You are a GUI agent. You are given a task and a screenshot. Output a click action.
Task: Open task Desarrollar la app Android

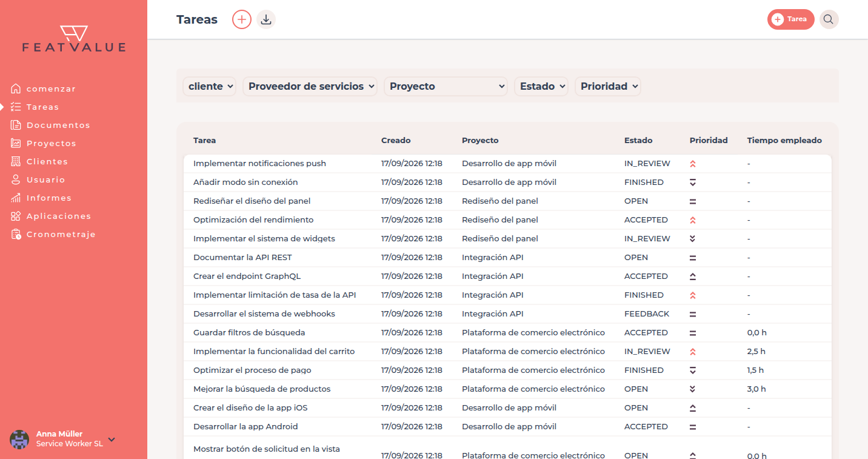245,426
